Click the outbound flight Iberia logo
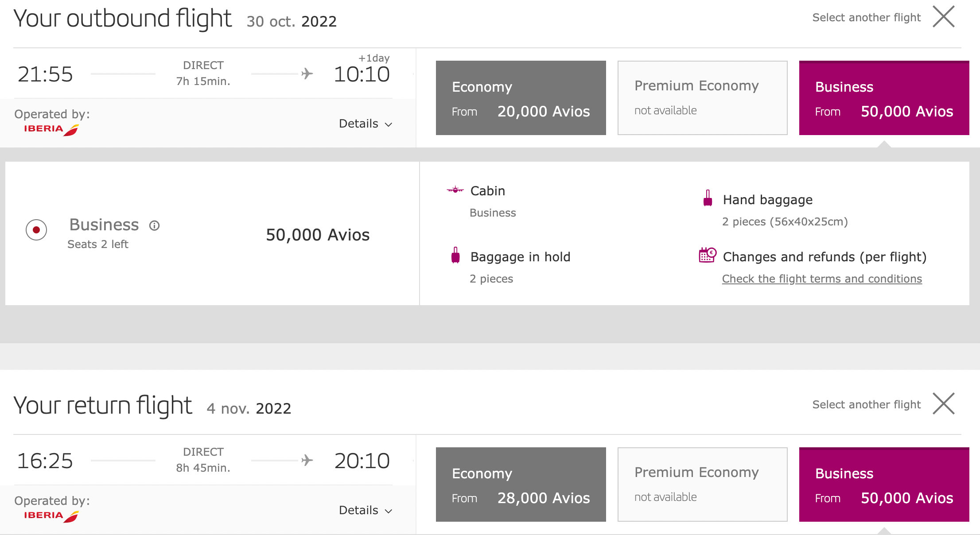This screenshot has height=535, width=980. tap(51, 129)
